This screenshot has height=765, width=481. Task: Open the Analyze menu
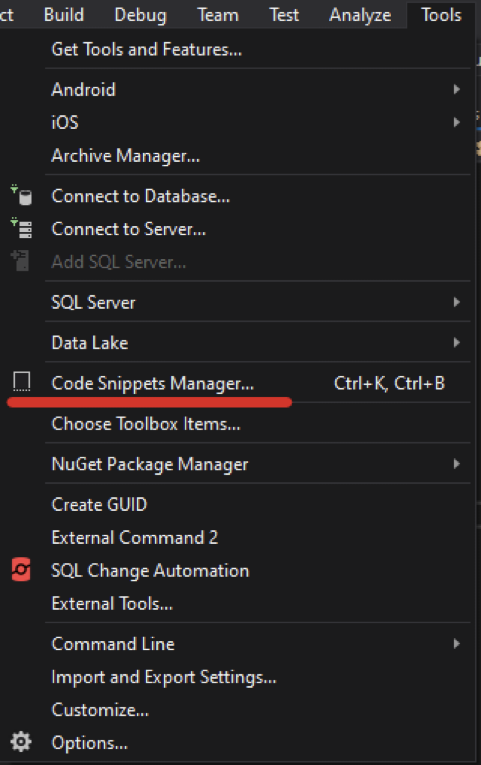coord(360,15)
